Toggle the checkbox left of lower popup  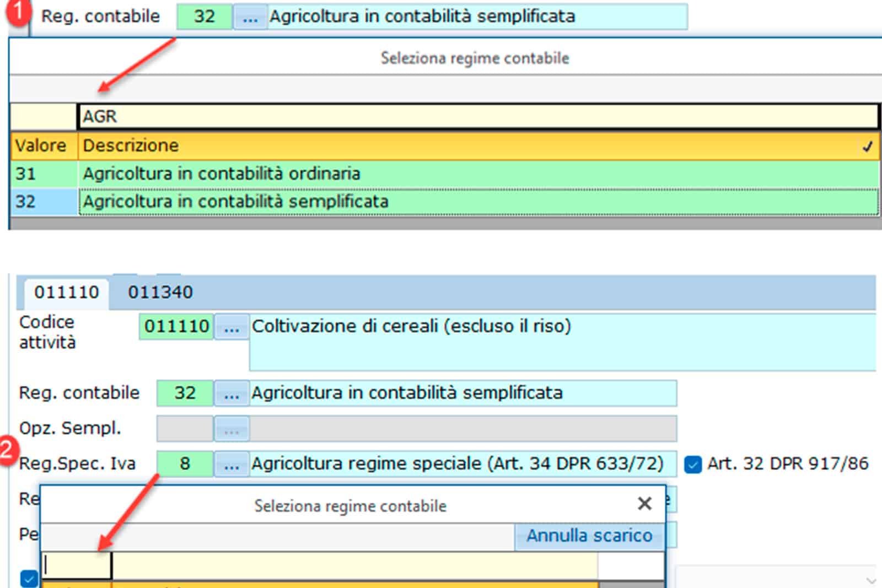coord(29,579)
